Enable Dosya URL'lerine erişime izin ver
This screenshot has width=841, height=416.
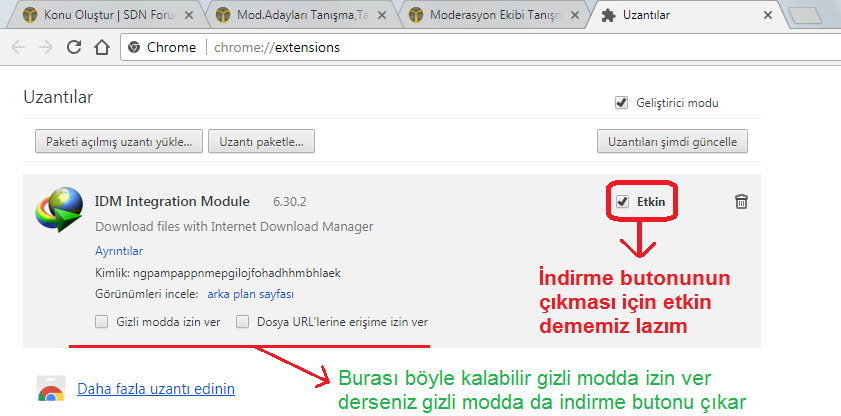(243, 322)
